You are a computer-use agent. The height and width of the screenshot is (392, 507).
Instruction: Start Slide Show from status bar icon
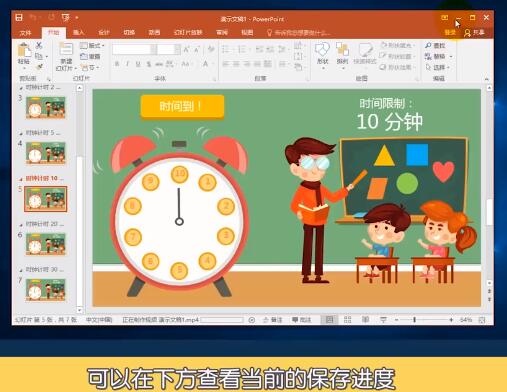(383, 320)
